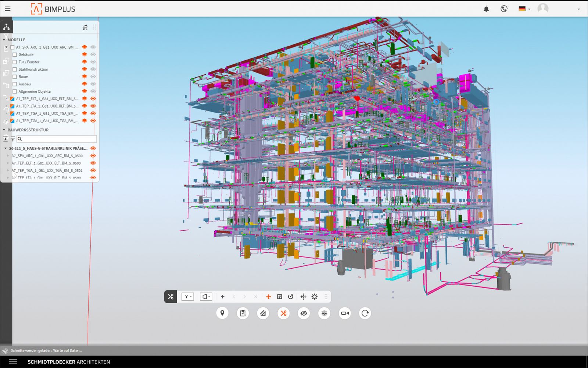The height and width of the screenshot is (368, 588).
Task: Activate the measurement tool
Action: (263, 313)
